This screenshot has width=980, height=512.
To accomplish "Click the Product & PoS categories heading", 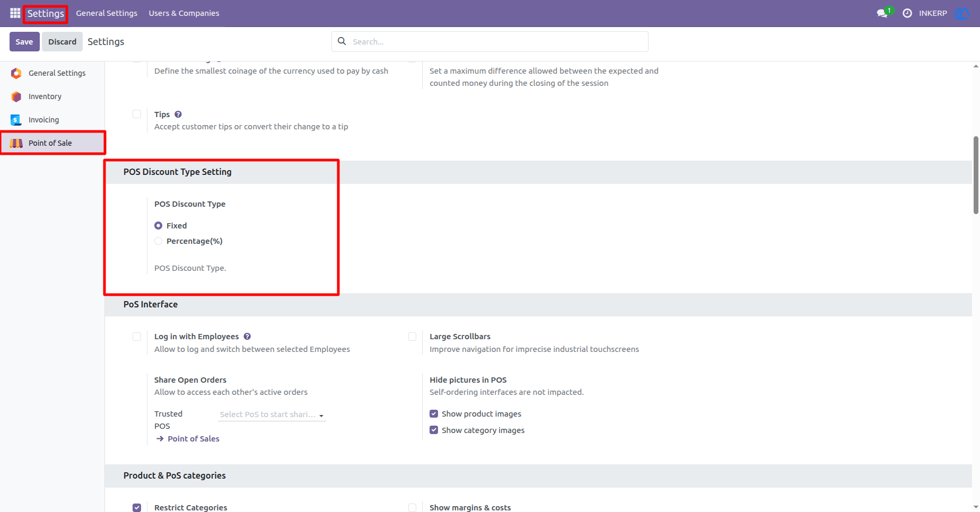I will pos(174,476).
